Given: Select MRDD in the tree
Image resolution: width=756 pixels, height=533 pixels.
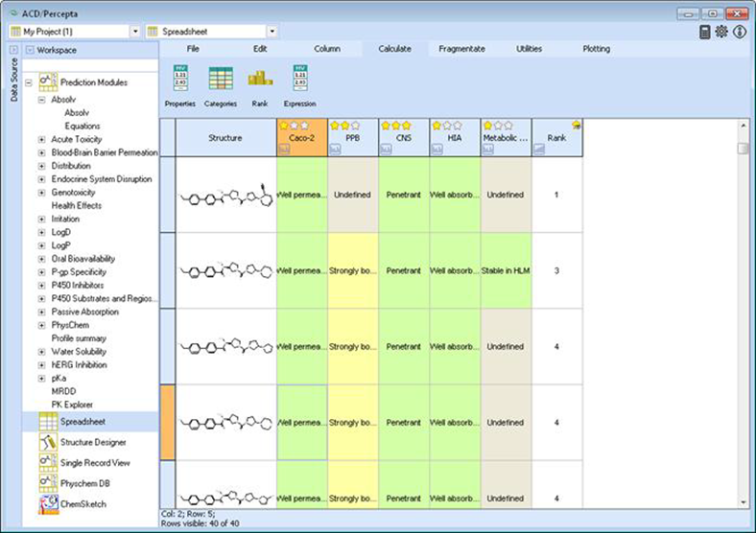Looking at the screenshot, I should coord(63,391).
